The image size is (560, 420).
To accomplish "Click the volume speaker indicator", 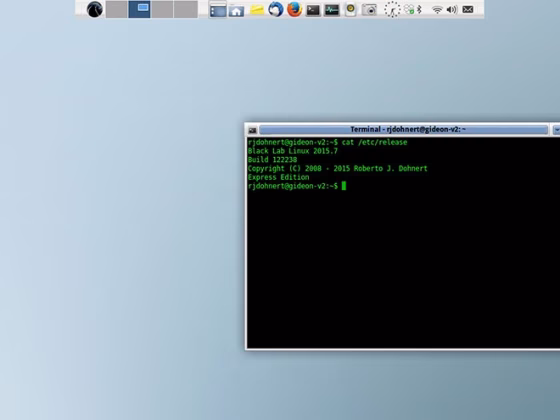I will pos(452,10).
